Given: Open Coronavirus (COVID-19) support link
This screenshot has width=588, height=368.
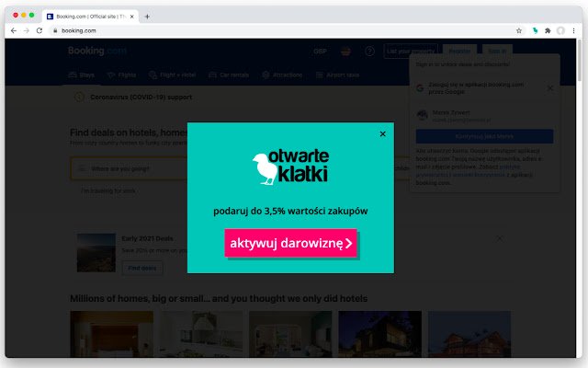Looking at the screenshot, I should point(141,97).
